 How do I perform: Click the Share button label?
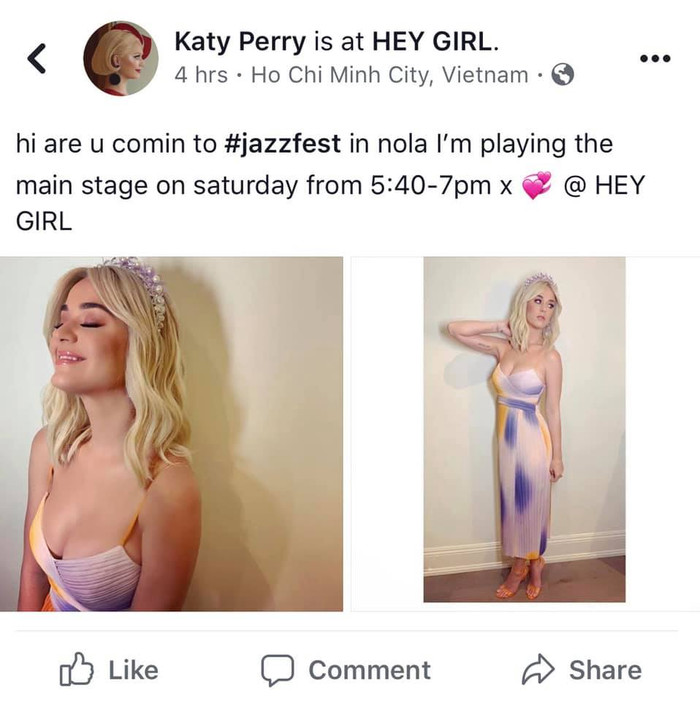point(605,670)
